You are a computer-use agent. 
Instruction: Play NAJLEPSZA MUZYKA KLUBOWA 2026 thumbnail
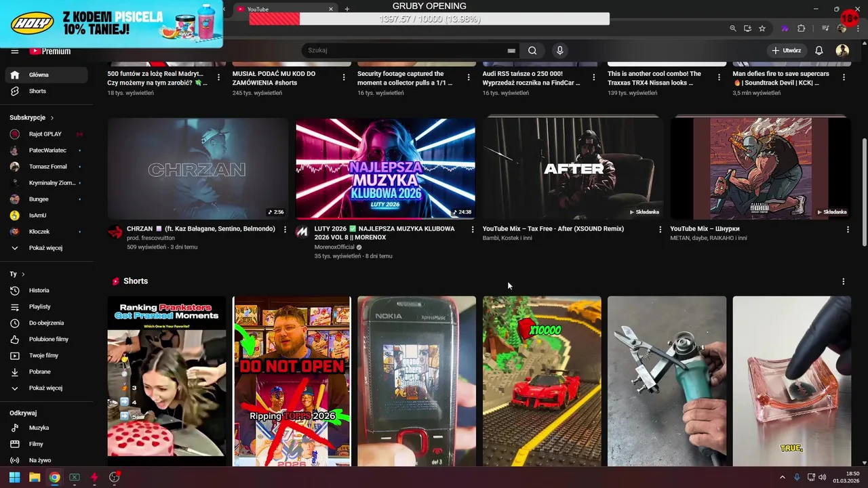(x=385, y=169)
